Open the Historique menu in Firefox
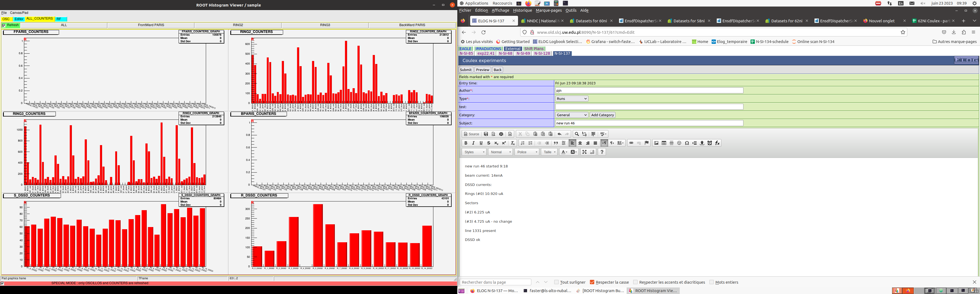This screenshot has height=294, width=980. pyautogui.click(x=522, y=11)
